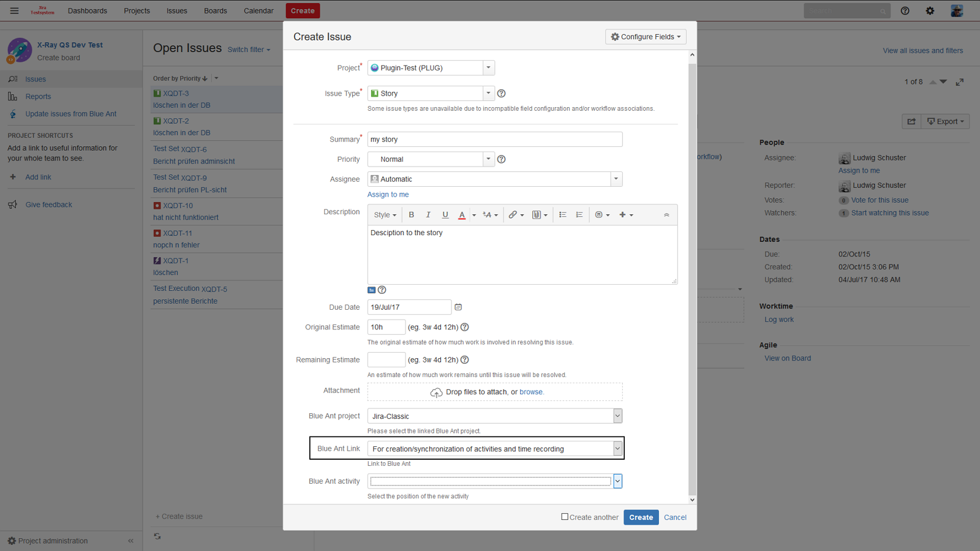Open the plus 'insert other' menu
The width and height of the screenshot is (980, 551).
pos(626,215)
